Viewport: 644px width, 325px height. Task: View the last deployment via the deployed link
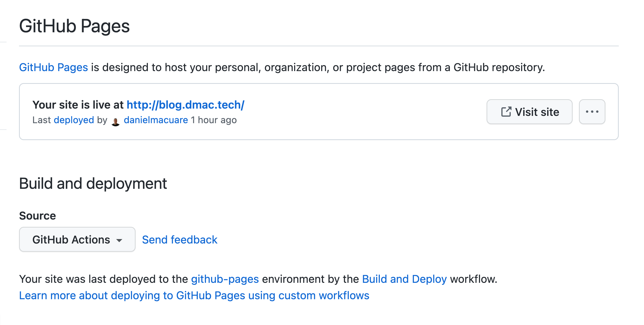point(74,120)
